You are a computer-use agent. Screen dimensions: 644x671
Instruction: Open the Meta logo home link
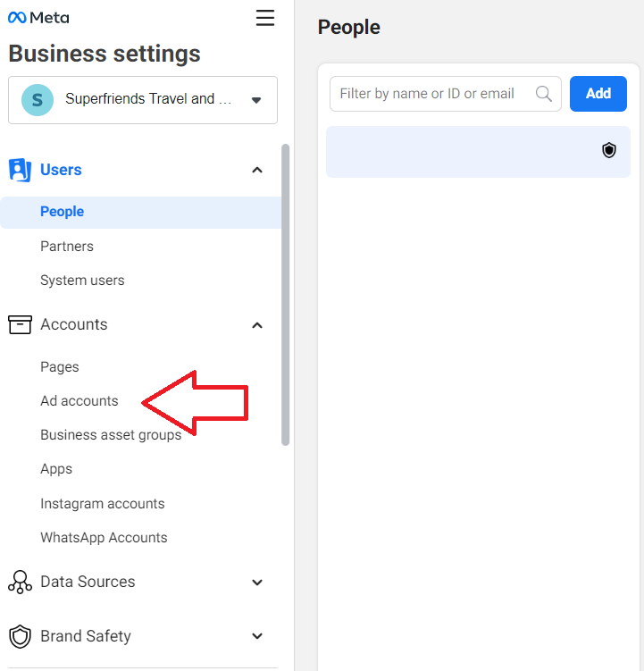[x=38, y=18]
